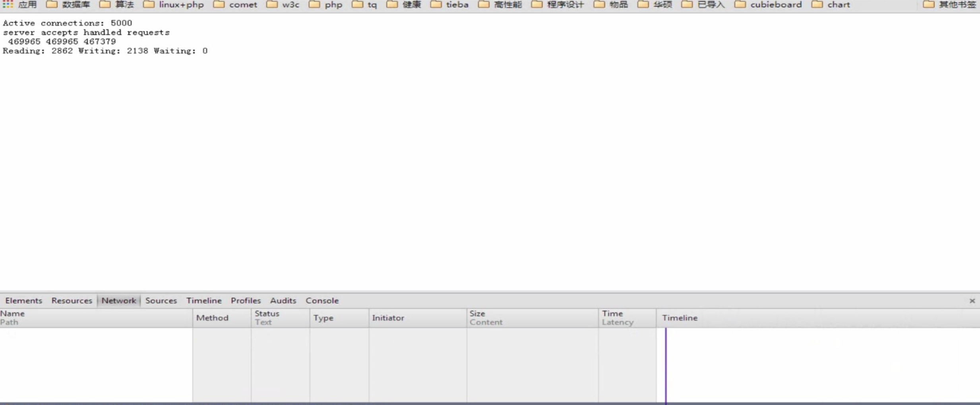Open the 高性能 bookmark folder
This screenshot has height=405, width=980.
(500, 4)
